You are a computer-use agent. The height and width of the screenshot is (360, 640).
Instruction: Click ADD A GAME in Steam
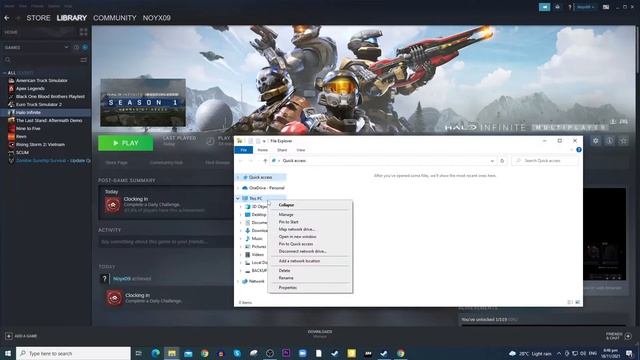coord(21,336)
